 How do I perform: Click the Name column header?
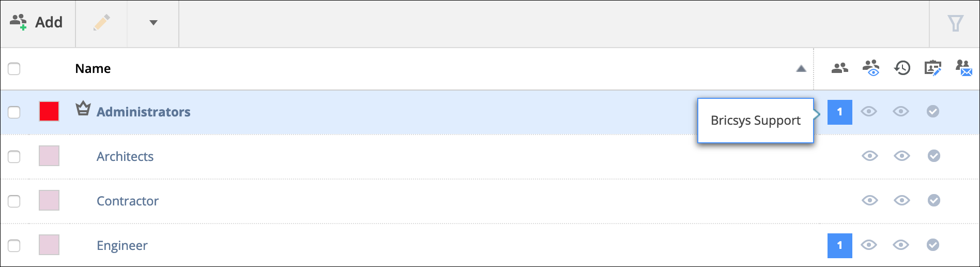93,69
